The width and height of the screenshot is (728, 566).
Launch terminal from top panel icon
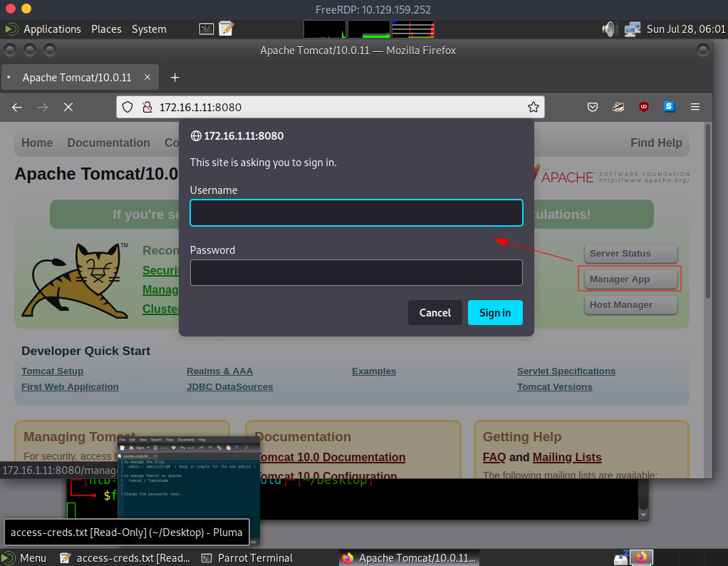(x=207, y=29)
